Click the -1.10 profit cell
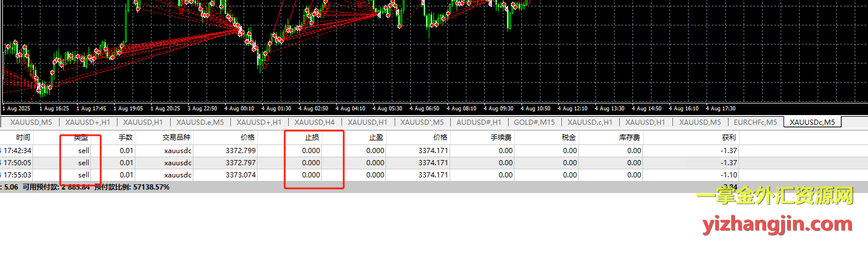 tap(728, 175)
